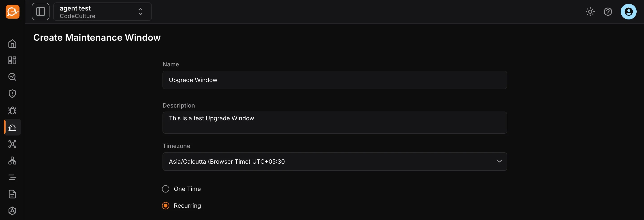Collapse sidebar with the panel toggle button

click(41, 12)
